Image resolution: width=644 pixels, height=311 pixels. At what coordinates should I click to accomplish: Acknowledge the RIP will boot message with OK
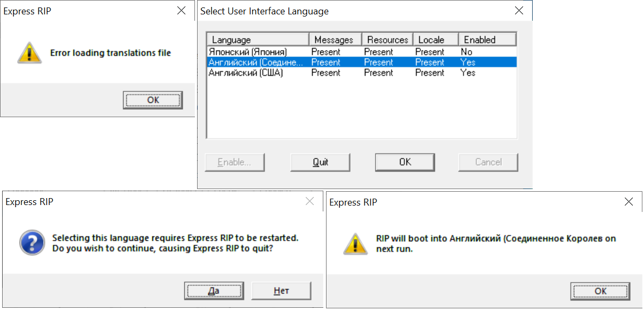(600, 291)
